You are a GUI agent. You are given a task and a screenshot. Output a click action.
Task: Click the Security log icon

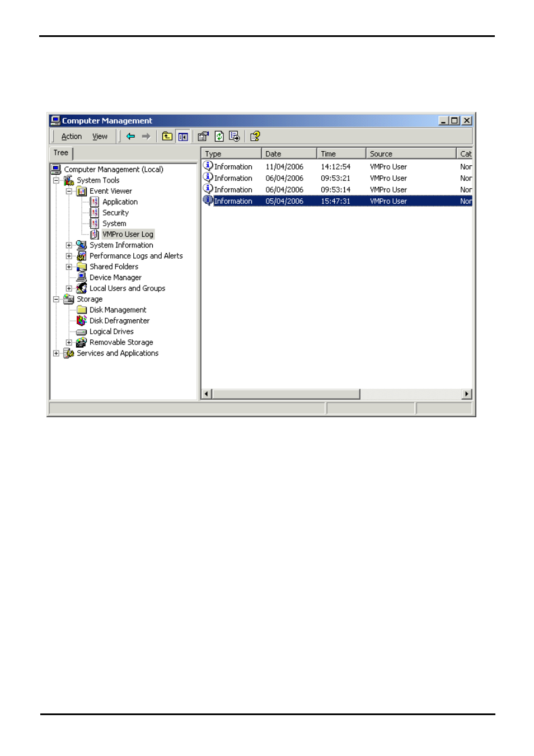point(95,213)
